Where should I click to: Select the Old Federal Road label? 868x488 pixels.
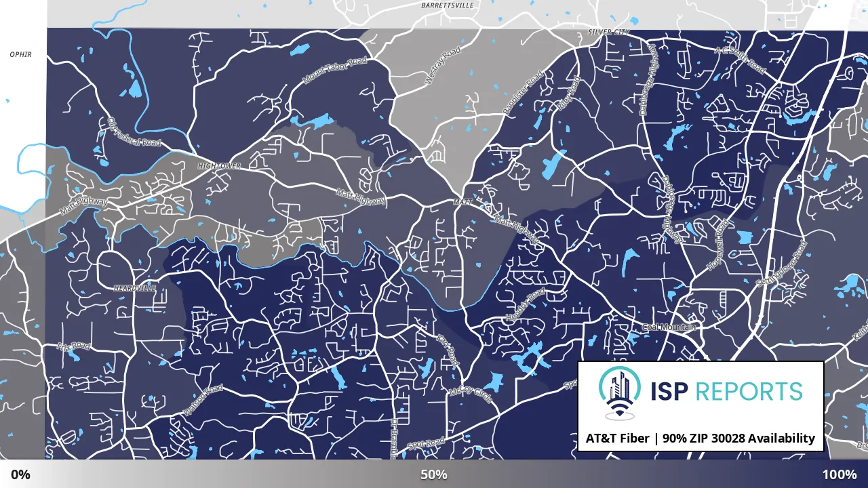134,132
